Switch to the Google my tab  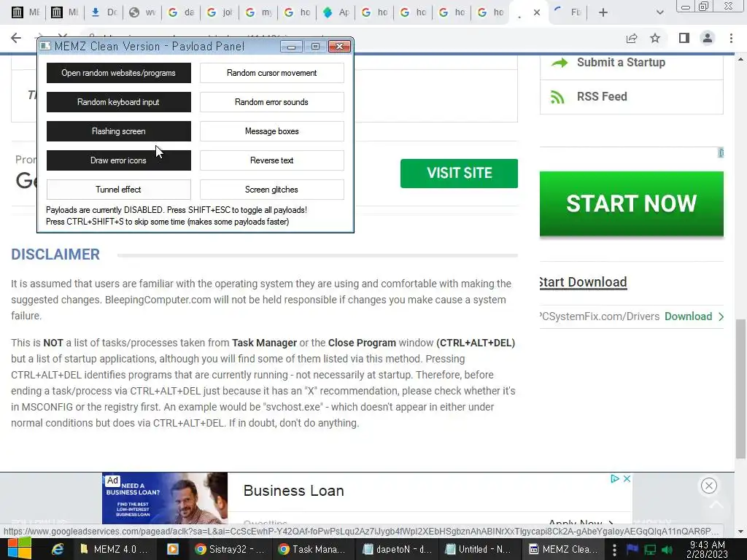258,12
